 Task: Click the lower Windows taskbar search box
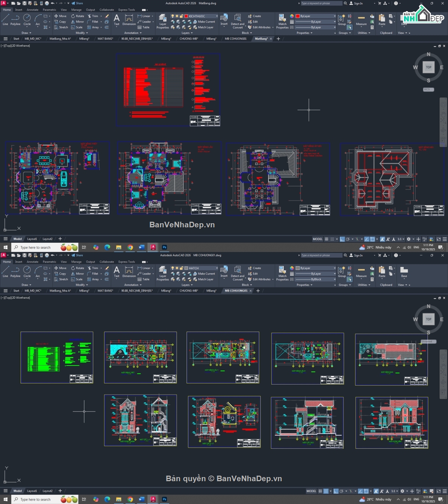[x=35, y=500]
